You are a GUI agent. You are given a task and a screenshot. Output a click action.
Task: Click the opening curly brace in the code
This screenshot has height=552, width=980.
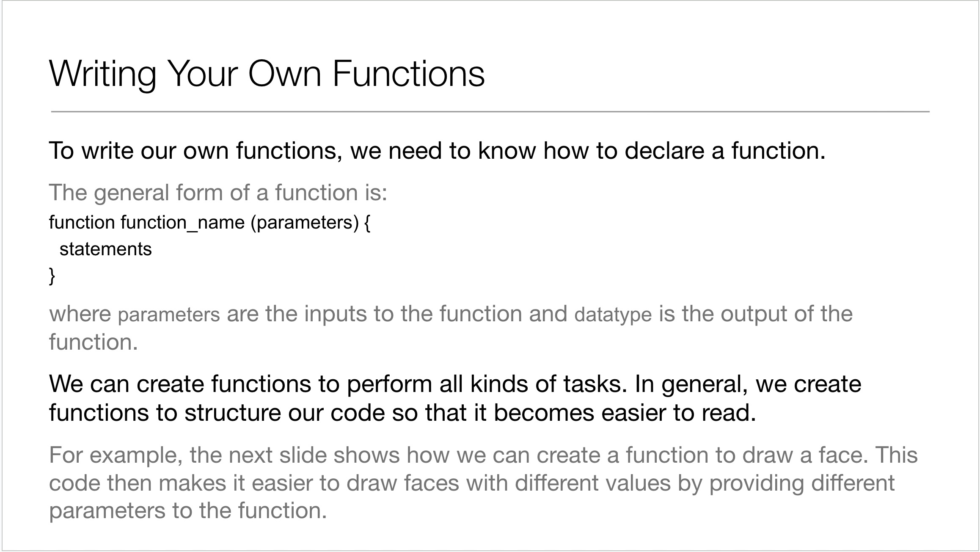(367, 223)
